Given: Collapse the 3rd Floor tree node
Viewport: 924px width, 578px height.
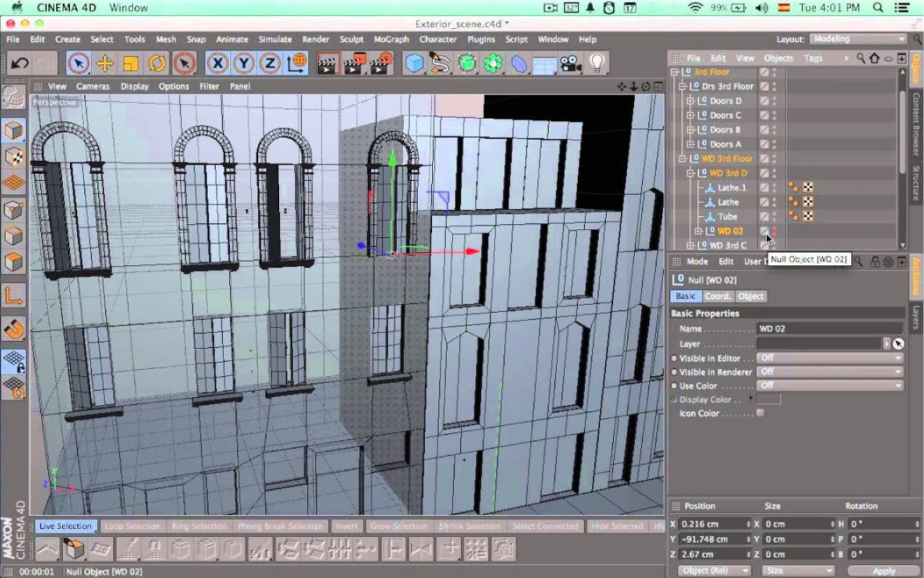Looking at the screenshot, I should [675, 72].
